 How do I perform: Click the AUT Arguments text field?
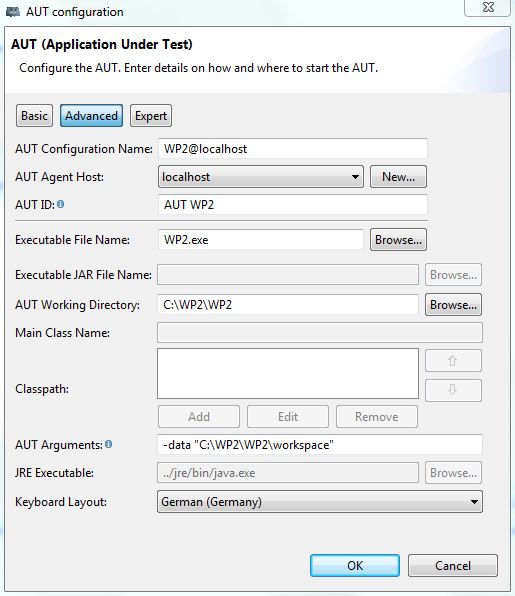click(x=320, y=444)
